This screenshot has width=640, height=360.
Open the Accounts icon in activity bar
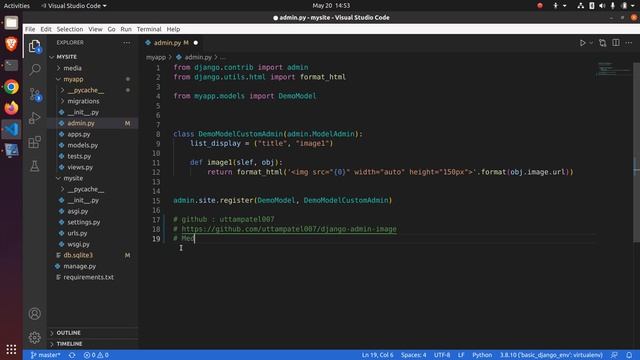tap(35, 313)
